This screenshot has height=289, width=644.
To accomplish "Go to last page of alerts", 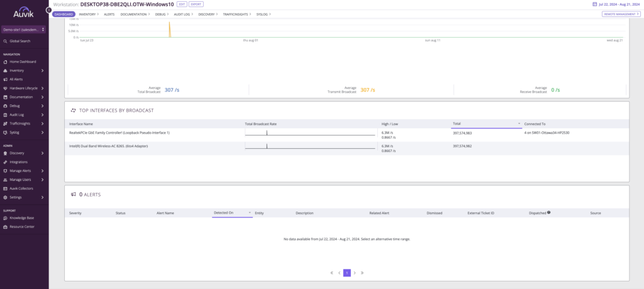I will 362,273.
